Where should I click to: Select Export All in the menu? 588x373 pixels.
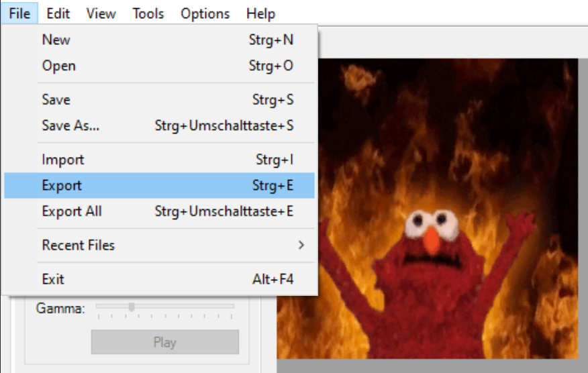point(159,211)
